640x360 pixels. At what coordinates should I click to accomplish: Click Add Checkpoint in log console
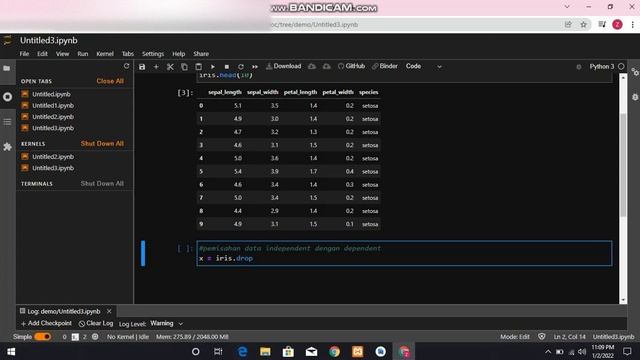click(x=46, y=323)
